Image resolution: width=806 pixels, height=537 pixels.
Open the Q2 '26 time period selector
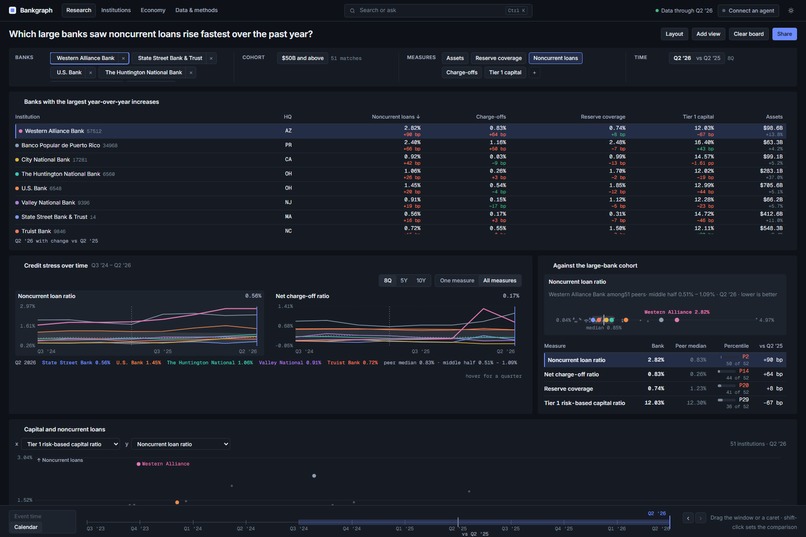pyautogui.click(x=696, y=58)
